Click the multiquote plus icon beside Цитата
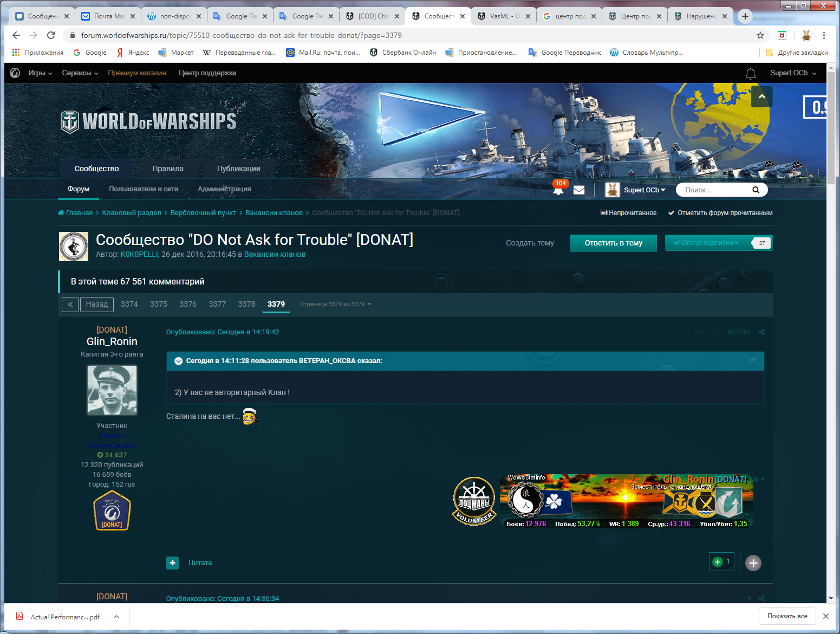 172,563
